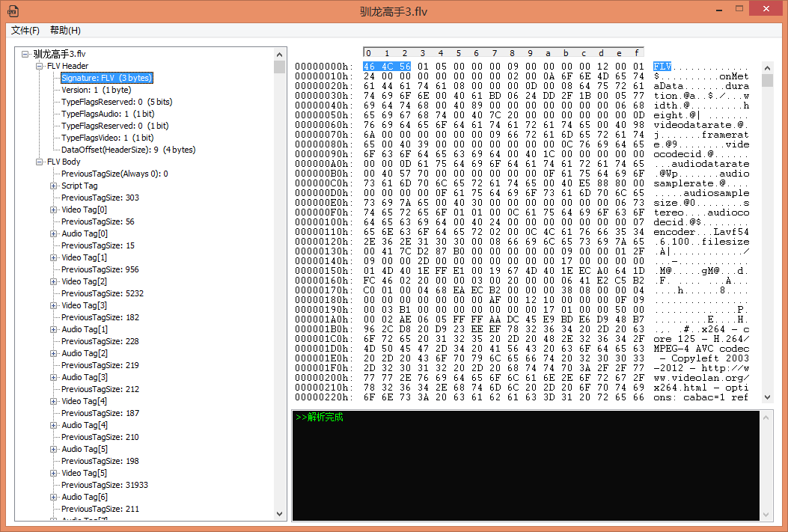
Task: Select Version: 1 (1 byte) item
Action: point(96,90)
